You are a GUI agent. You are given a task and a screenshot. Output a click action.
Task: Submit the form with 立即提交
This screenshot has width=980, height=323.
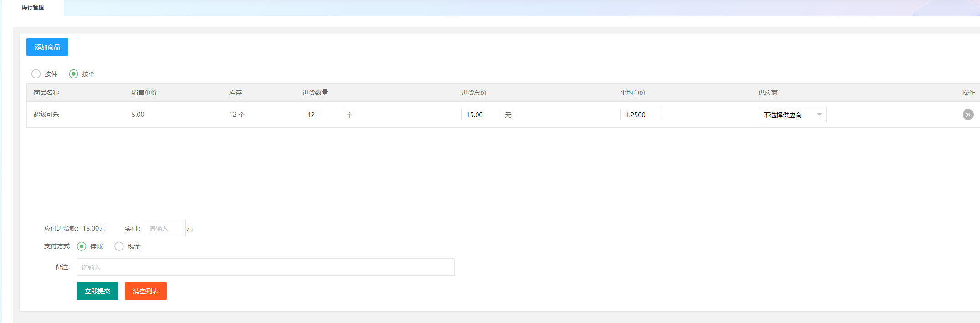97,291
